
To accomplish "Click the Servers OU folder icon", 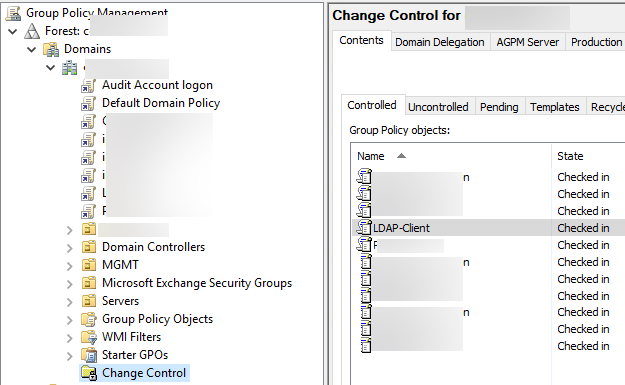I will click(x=89, y=301).
